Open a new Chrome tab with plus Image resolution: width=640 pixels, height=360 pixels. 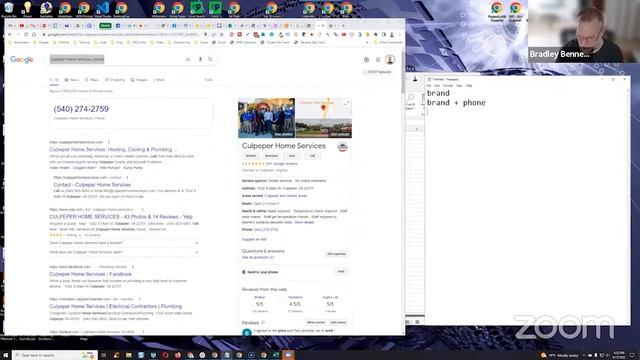point(343,26)
